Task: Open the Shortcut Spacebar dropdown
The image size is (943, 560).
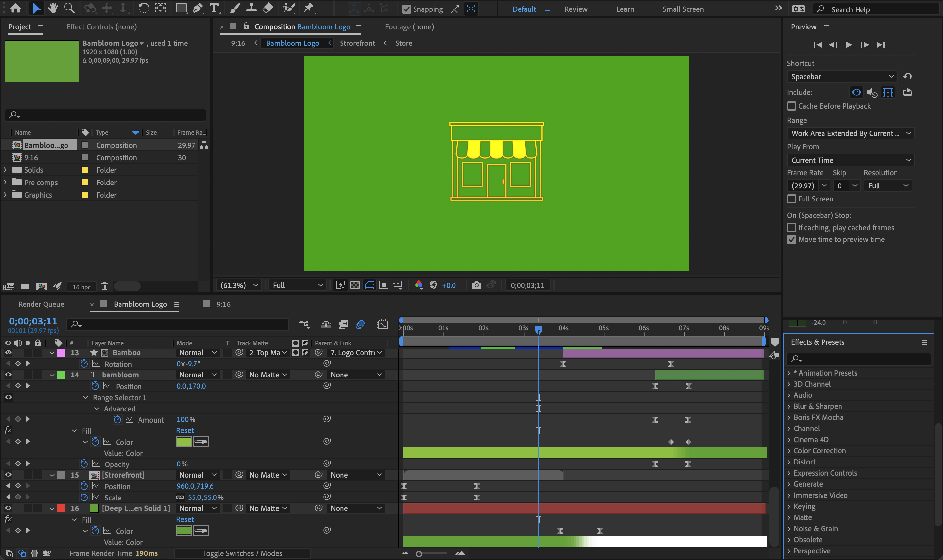Action: pyautogui.click(x=842, y=77)
